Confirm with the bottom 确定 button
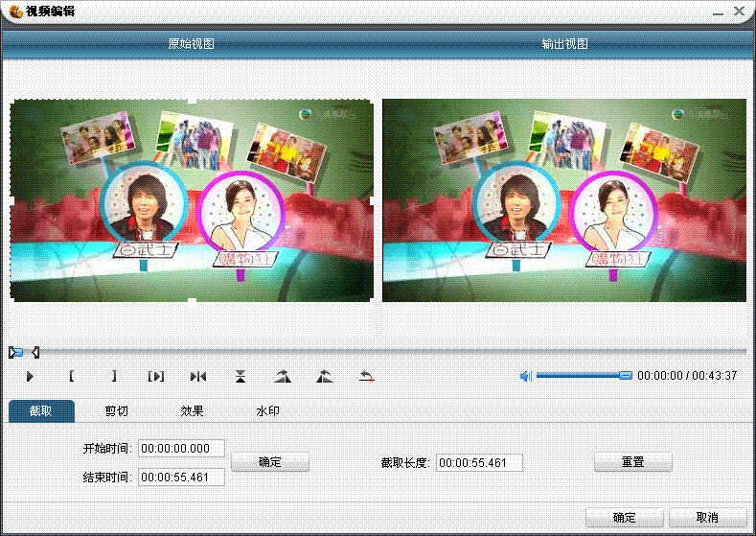 (x=625, y=518)
